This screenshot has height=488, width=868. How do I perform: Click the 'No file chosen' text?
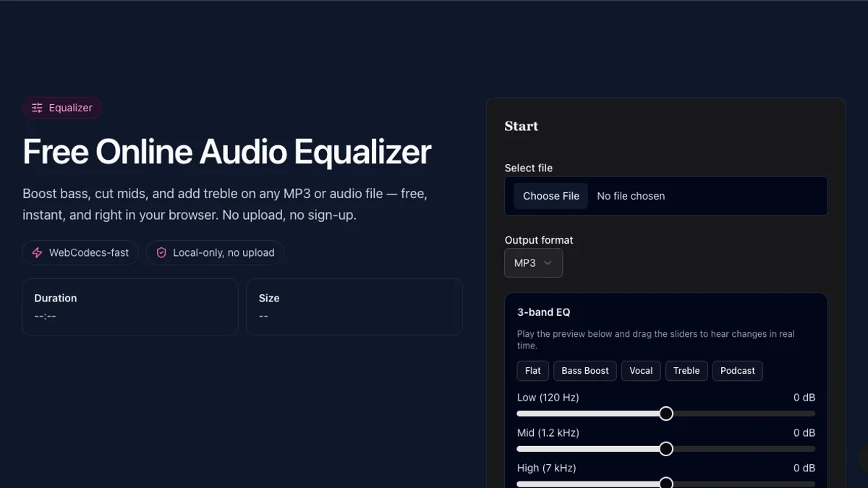(x=631, y=196)
